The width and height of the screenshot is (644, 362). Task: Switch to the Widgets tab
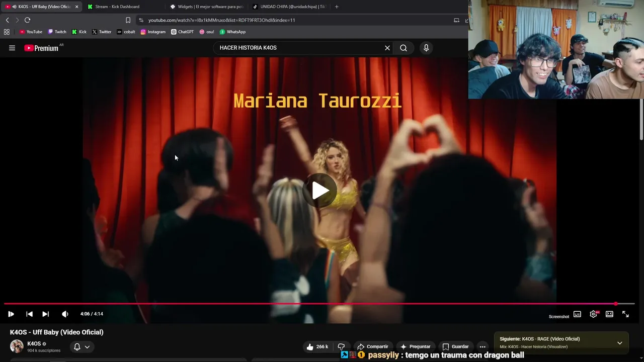tap(207, 7)
